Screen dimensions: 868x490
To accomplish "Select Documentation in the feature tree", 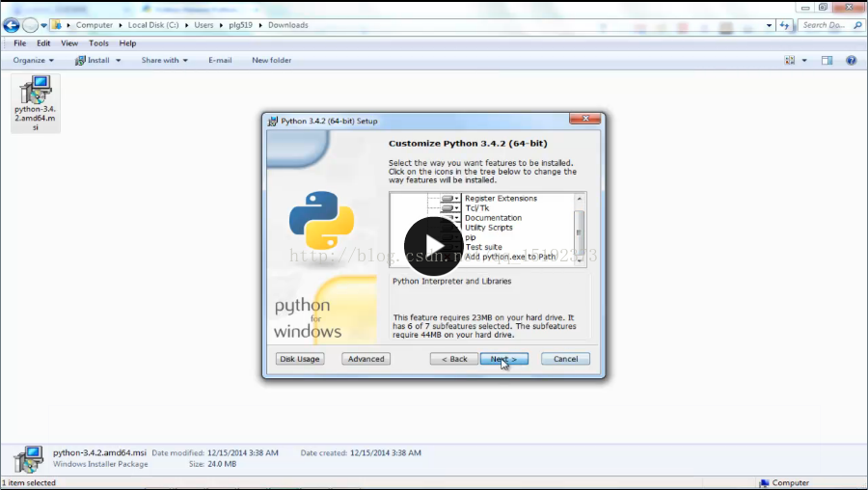I will pyautogui.click(x=493, y=218).
